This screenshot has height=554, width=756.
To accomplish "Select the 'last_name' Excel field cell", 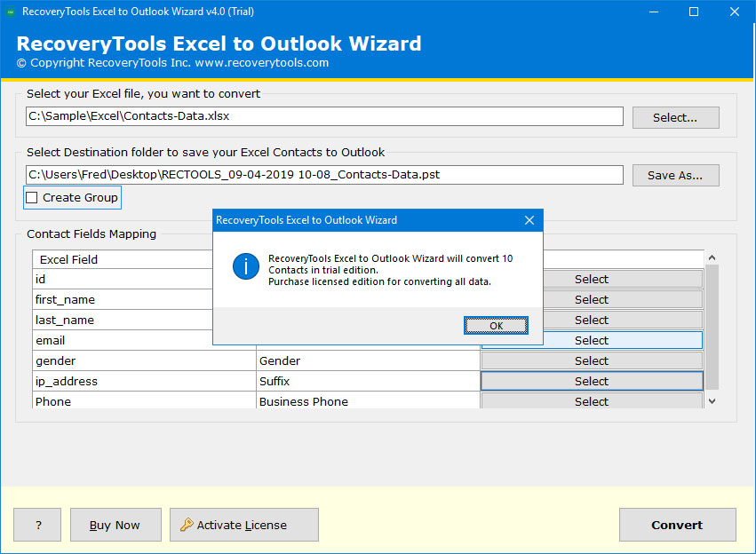I will click(123, 320).
